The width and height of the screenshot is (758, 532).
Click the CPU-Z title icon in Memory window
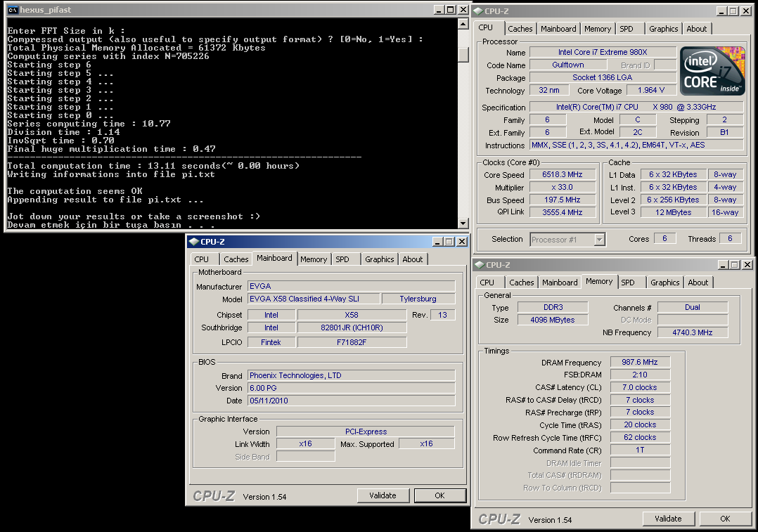click(x=480, y=265)
